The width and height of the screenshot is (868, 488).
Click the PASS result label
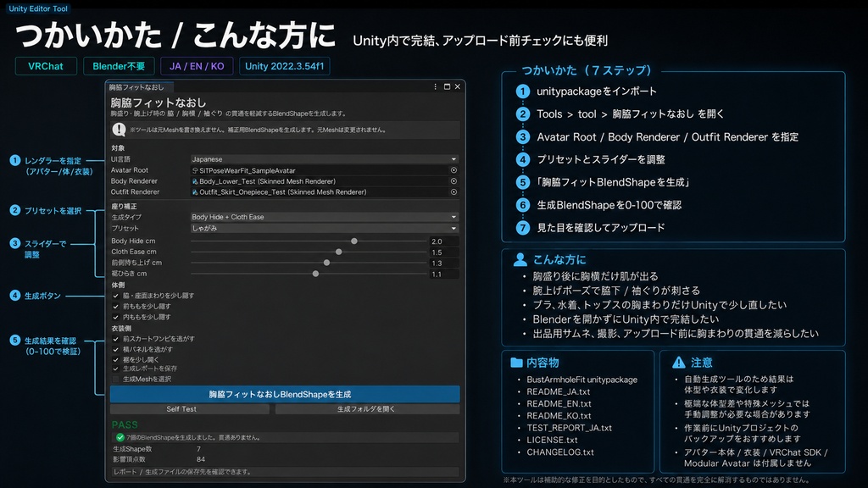pyautogui.click(x=125, y=424)
